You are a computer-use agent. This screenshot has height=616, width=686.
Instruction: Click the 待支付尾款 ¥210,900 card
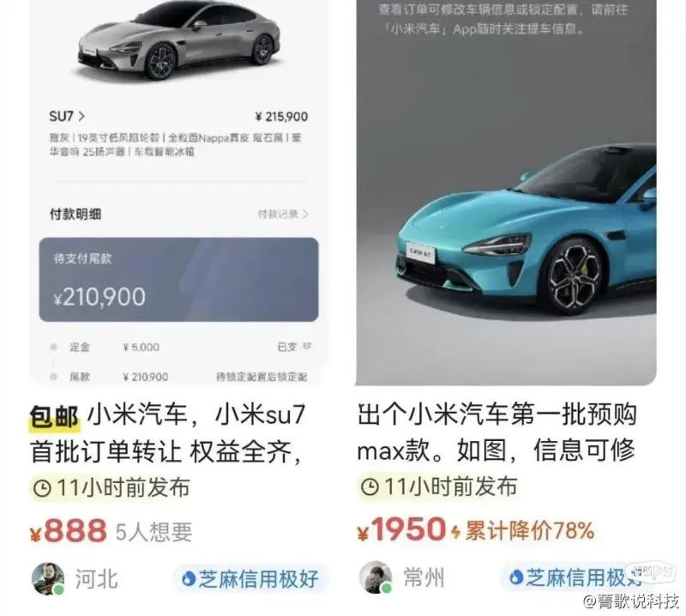click(x=178, y=280)
